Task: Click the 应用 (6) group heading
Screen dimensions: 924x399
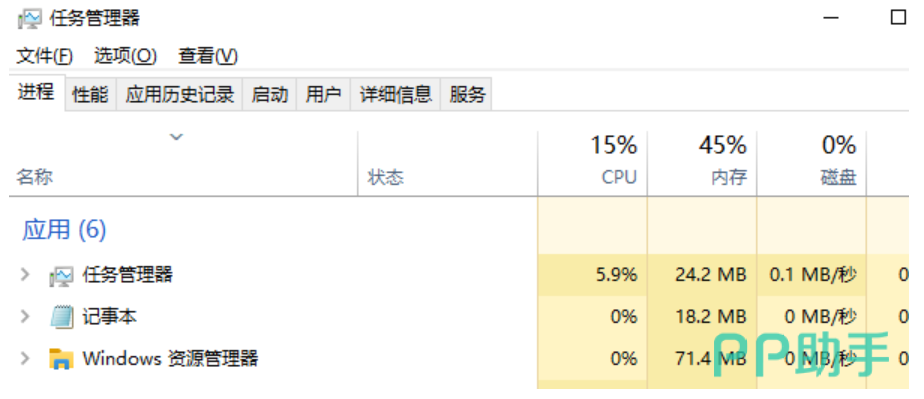Action: click(x=64, y=230)
